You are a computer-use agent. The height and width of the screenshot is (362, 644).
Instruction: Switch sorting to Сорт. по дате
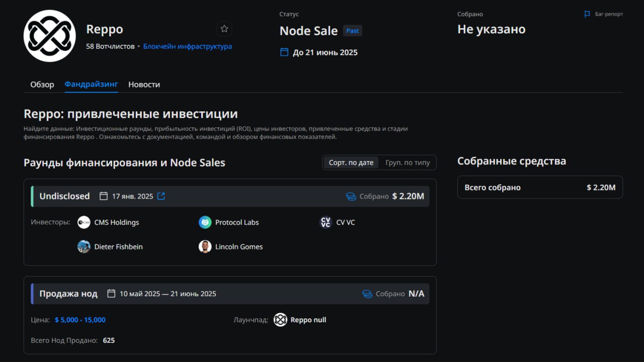351,162
